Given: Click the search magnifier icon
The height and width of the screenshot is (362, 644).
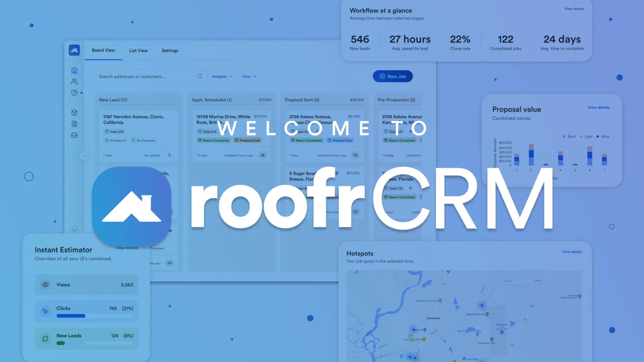Looking at the screenshot, I should coord(200,76).
